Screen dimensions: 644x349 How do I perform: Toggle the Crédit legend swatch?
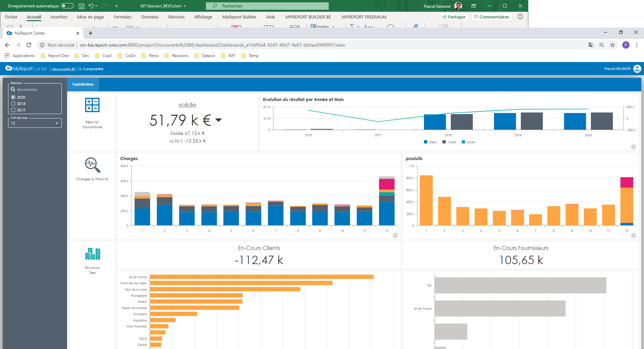click(444, 142)
